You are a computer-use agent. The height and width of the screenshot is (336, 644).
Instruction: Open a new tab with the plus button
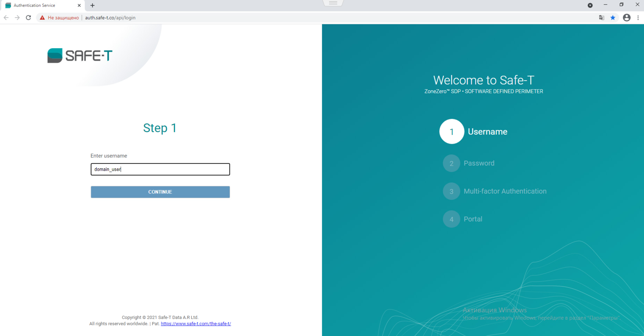92,5
